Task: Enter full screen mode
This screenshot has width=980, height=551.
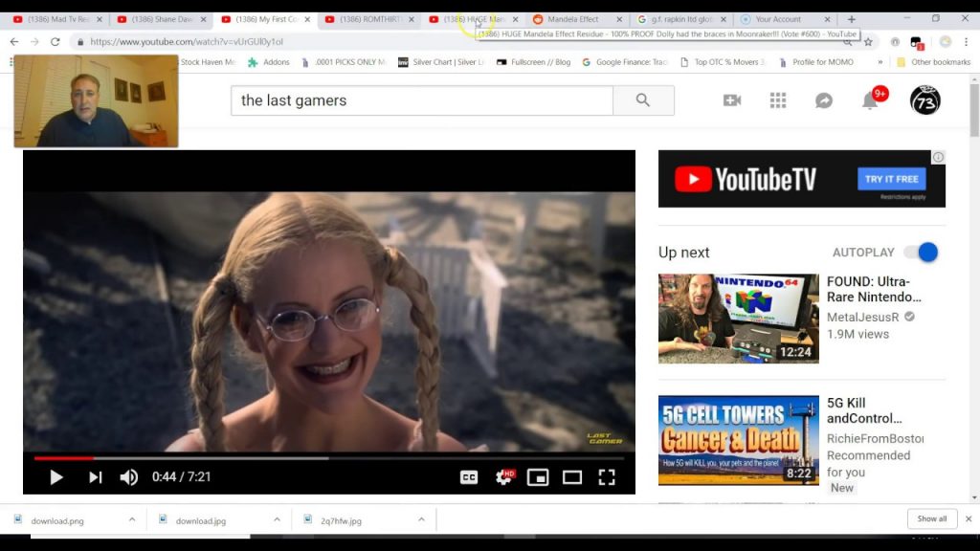Action: (607, 477)
